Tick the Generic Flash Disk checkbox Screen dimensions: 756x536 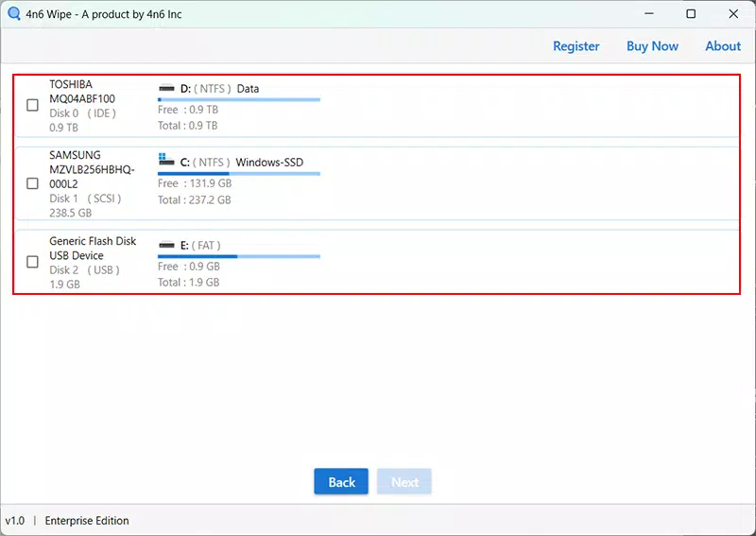coord(32,262)
